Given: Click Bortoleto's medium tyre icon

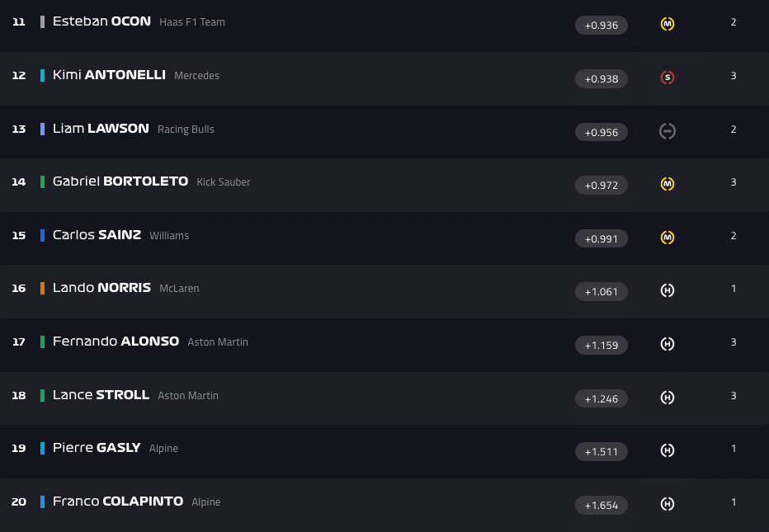Looking at the screenshot, I should tap(668, 184).
